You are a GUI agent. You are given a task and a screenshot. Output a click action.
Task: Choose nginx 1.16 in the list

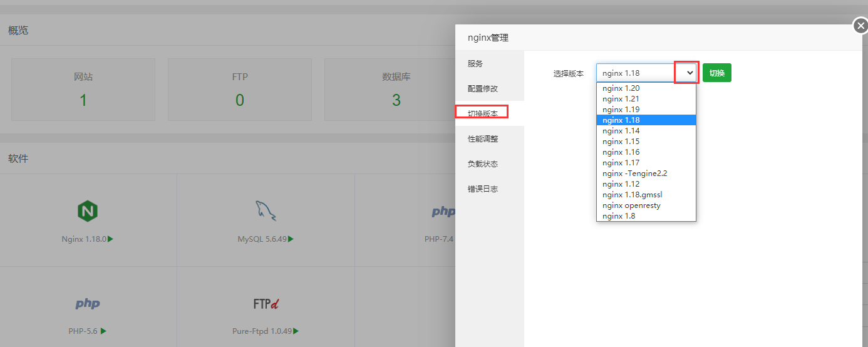646,152
